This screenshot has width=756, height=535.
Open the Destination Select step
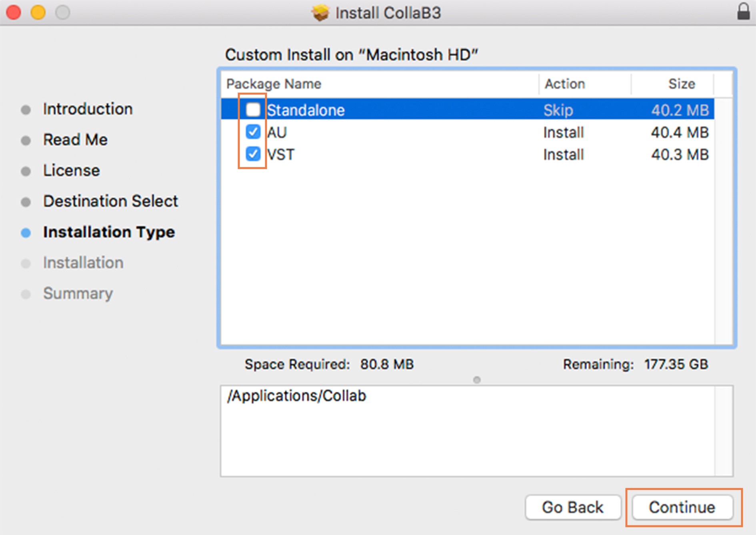point(110,201)
